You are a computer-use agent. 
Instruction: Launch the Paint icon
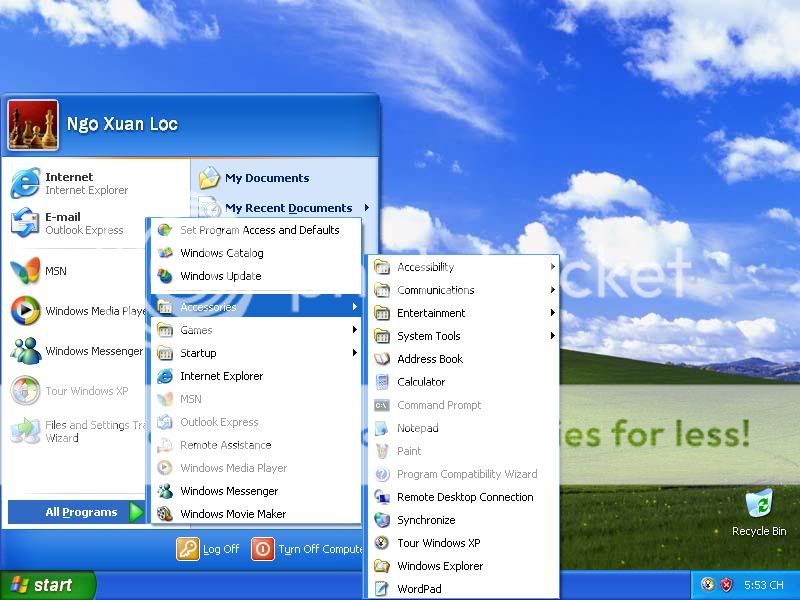pos(382,451)
